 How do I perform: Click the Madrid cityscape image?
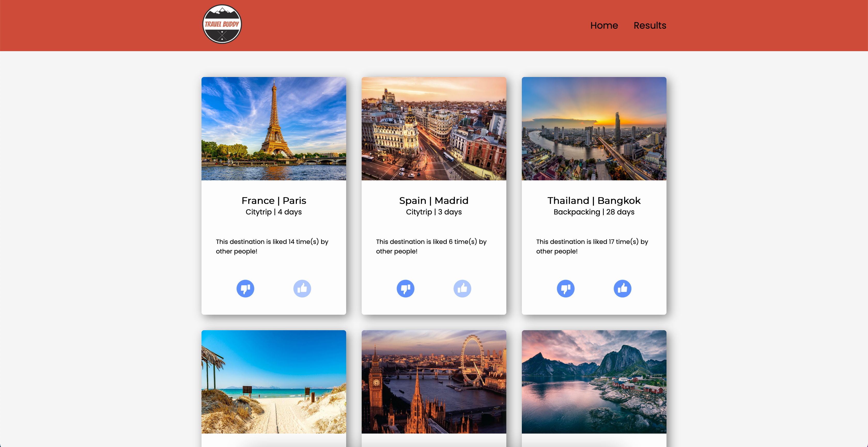pos(434,129)
